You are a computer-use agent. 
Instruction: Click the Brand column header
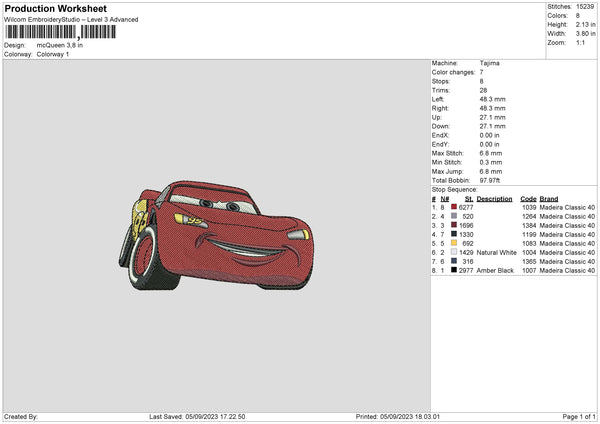pos(551,198)
